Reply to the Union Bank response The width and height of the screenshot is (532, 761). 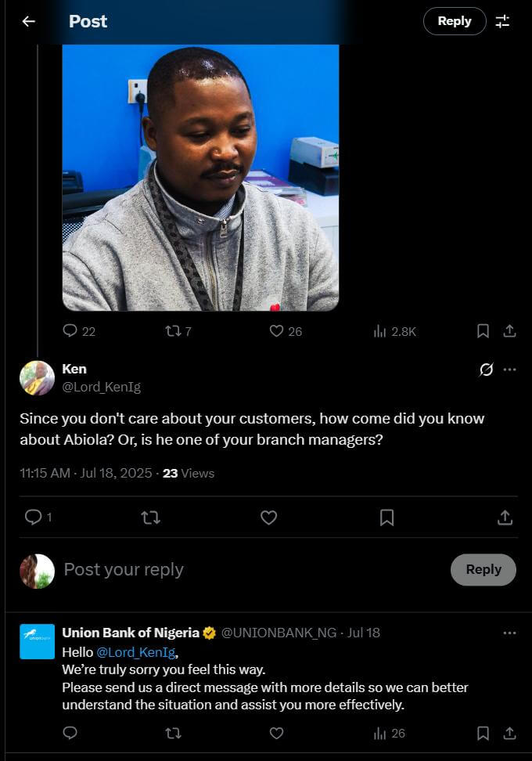click(70, 734)
